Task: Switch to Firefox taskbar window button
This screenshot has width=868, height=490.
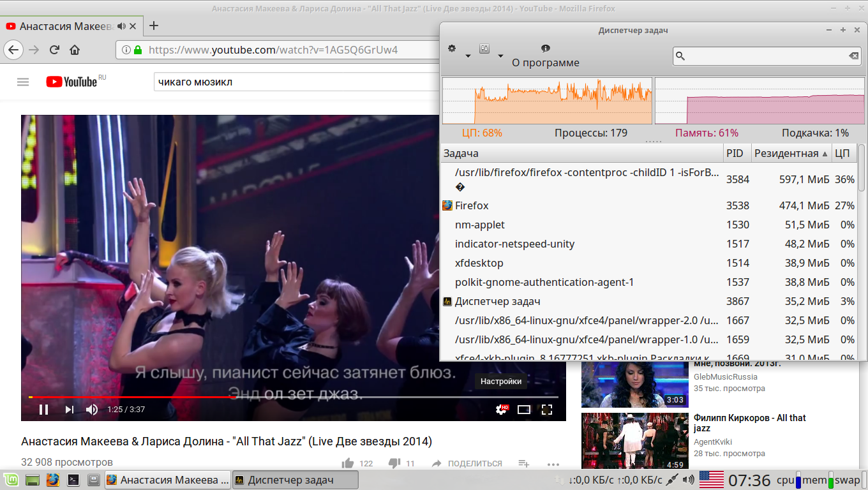Action: point(167,480)
